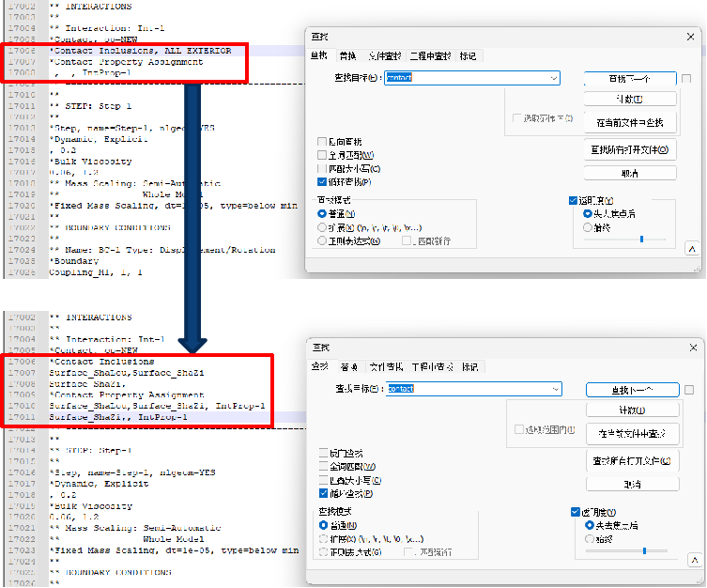707x588 pixels.
Task: Switch to 文件查找 tab in lower dialog
Action: pyautogui.click(x=386, y=367)
